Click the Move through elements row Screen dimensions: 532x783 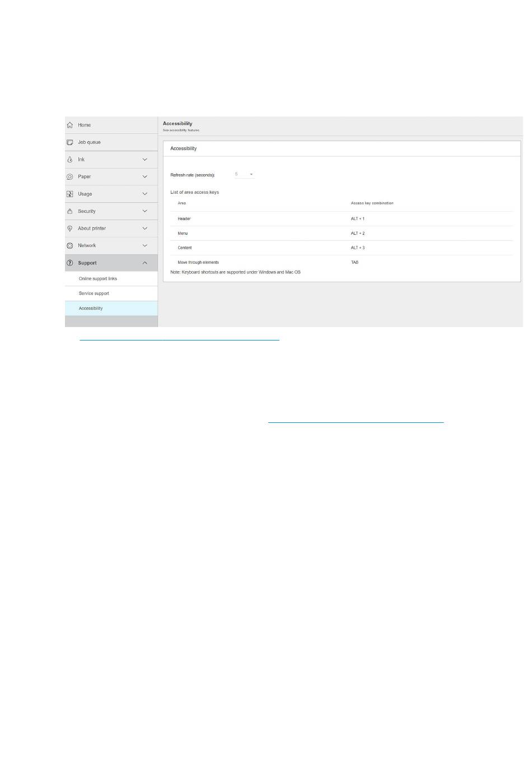tap(342, 262)
